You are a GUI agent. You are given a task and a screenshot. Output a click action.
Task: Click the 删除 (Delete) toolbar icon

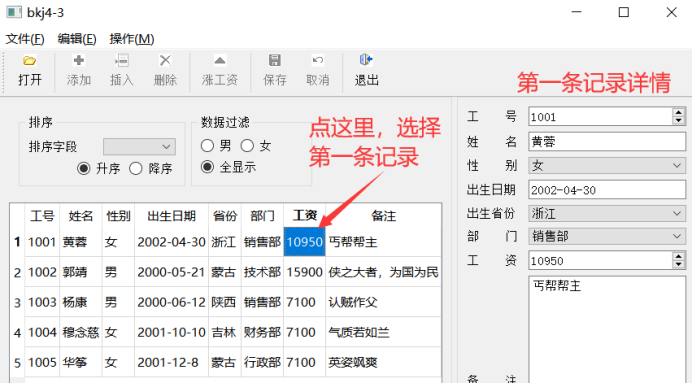pos(165,61)
